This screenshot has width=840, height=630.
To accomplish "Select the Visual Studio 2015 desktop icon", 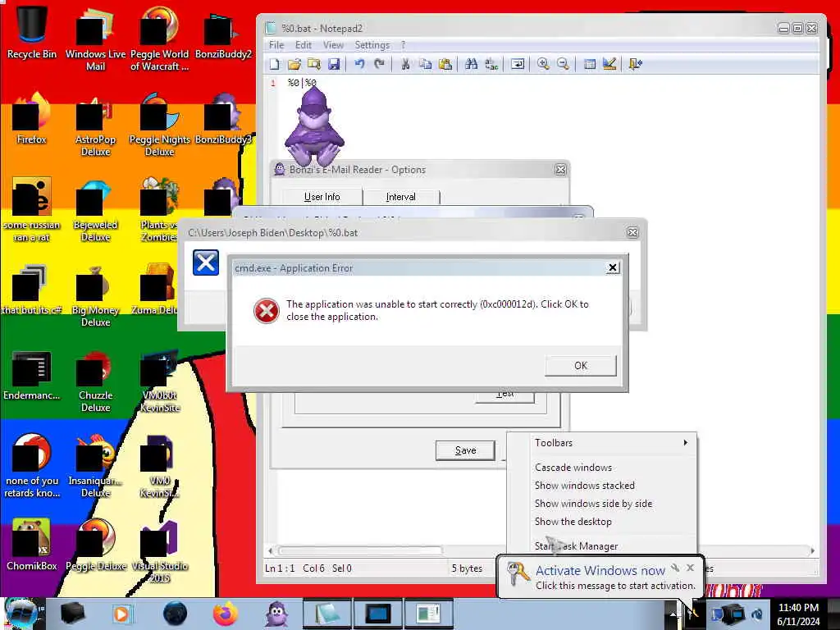I will (160, 550).
